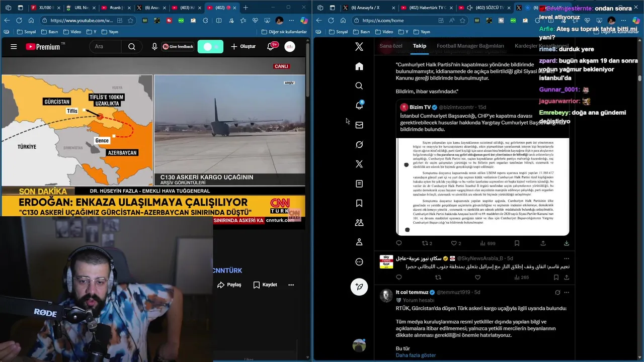This screenshot has width=644, height=362.
Task: Click the 'Kaydet' save button under the video
Action: point(265,285)
